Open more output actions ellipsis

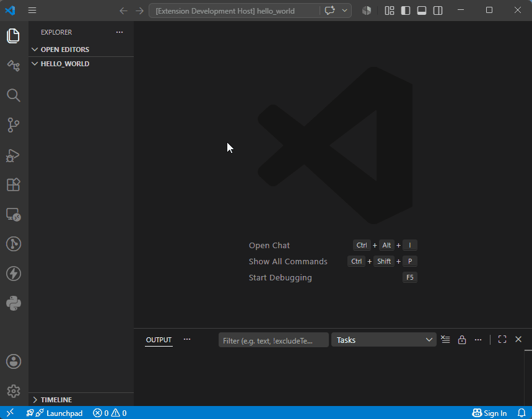(478, 339)
